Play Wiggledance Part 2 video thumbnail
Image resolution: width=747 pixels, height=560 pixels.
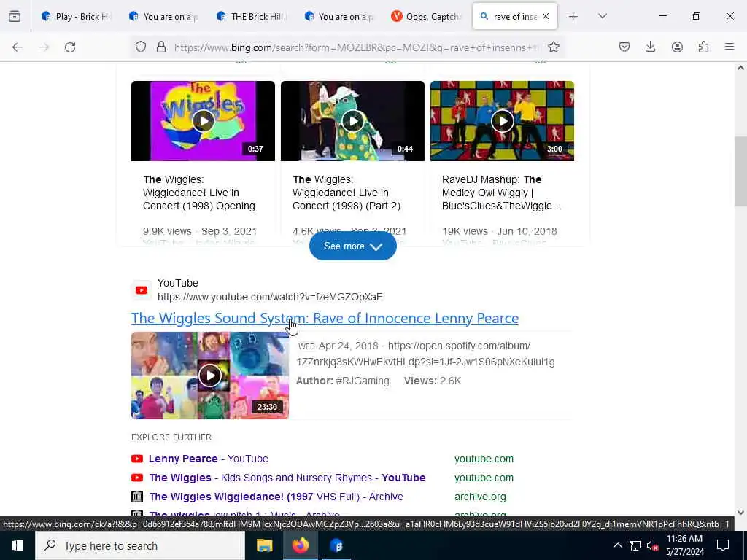pyautogui.click(x=352, y=121)
